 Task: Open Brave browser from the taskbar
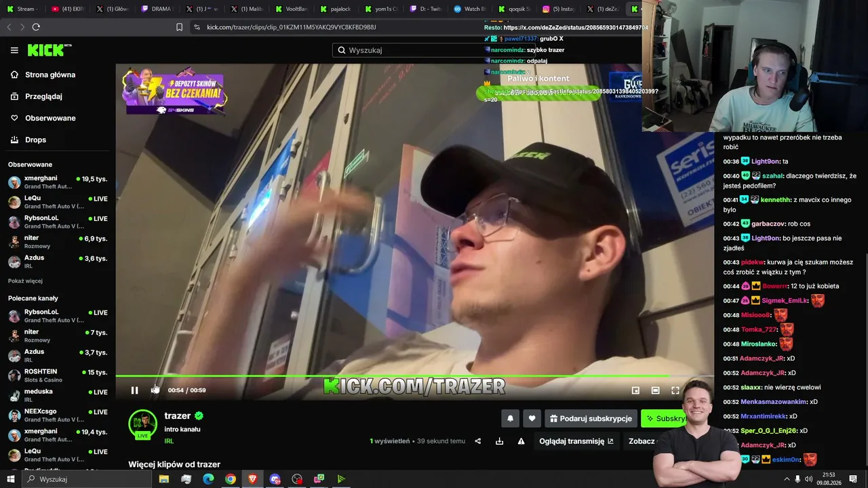click(253, 479)
